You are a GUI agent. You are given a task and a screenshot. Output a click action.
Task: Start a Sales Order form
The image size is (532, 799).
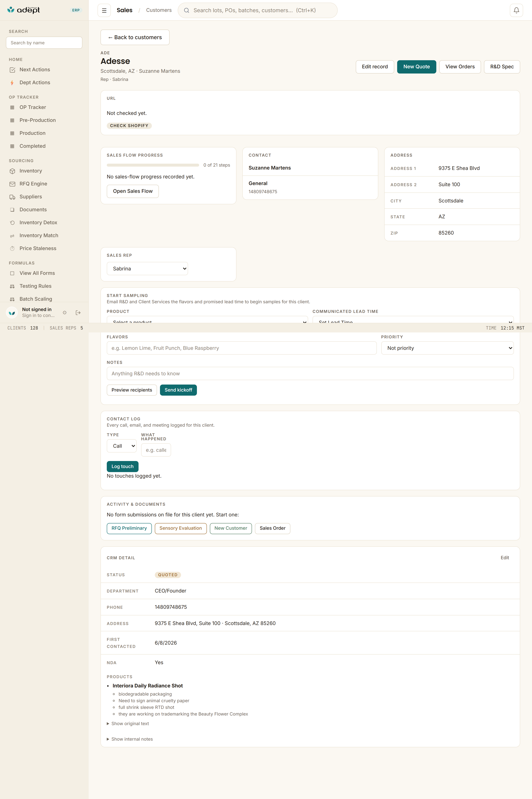pos(272,528)
